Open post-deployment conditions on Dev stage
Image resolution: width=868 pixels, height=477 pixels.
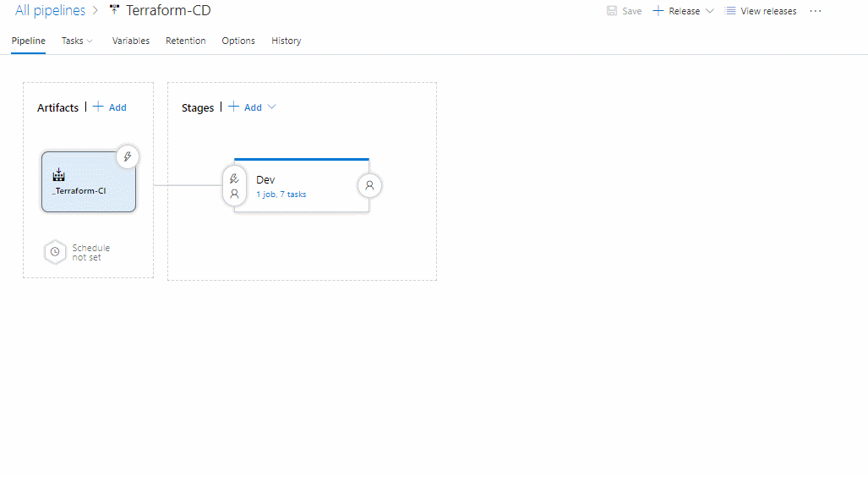pos(370,185)
